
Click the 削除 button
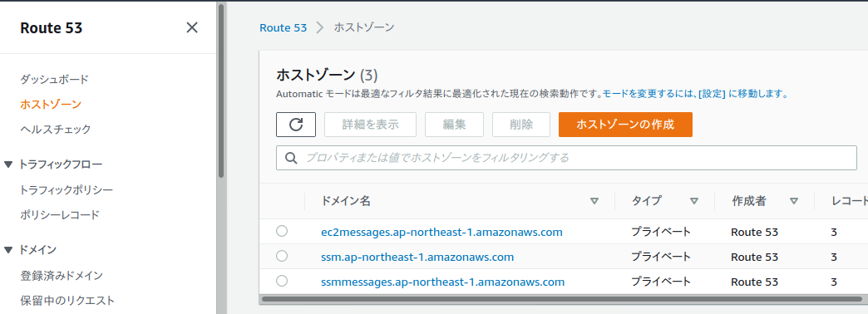(x=521, y=125)
